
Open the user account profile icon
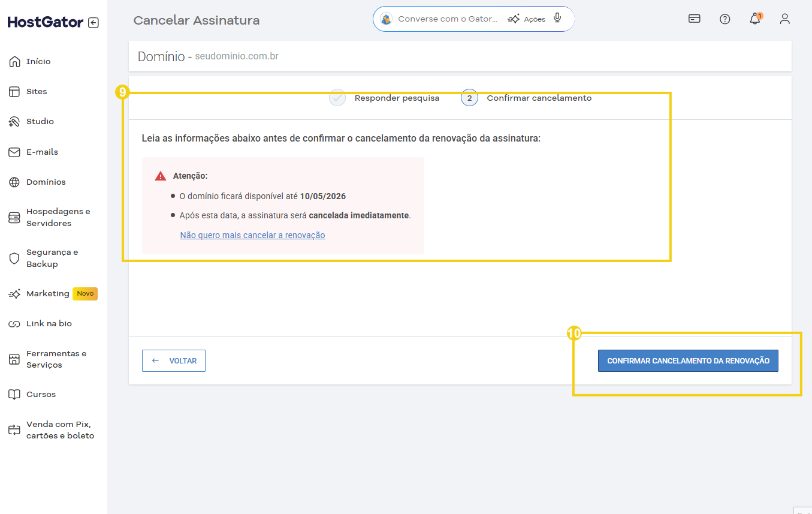[x=784, y=19]
